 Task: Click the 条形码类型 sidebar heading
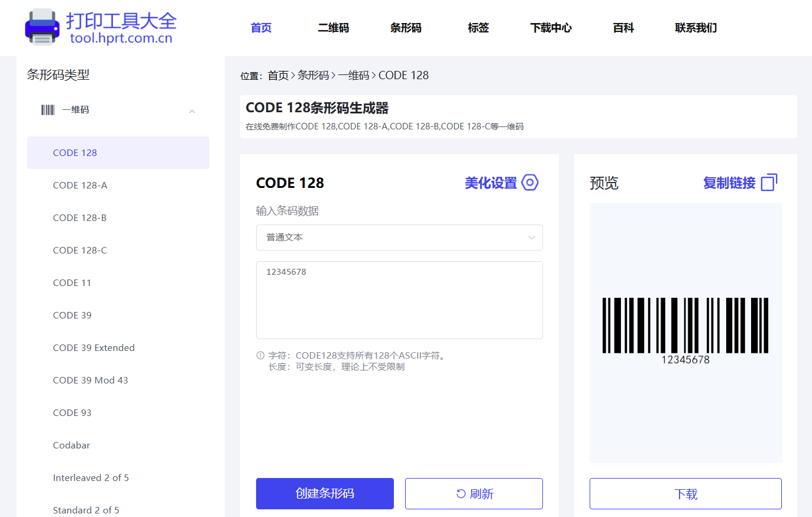click(x=58, y=75)
